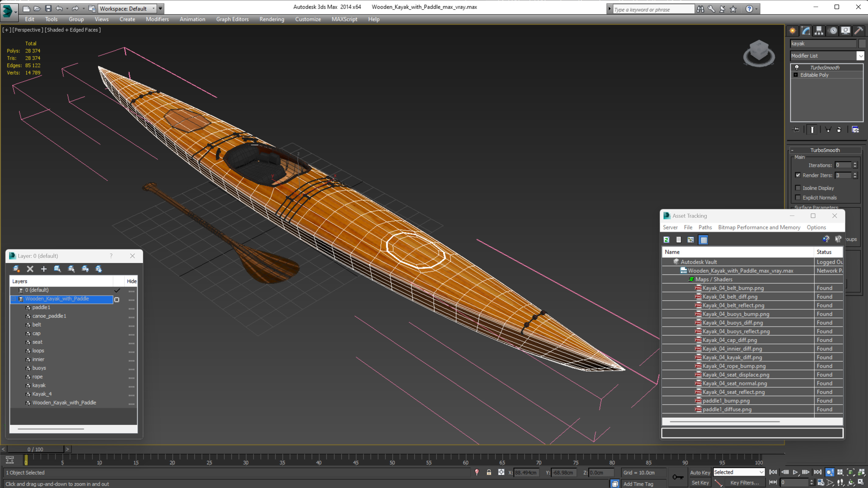Enable the Isoline Display checkbox
Viewport: 868px width, 488px height.
(x=798, y=188)
